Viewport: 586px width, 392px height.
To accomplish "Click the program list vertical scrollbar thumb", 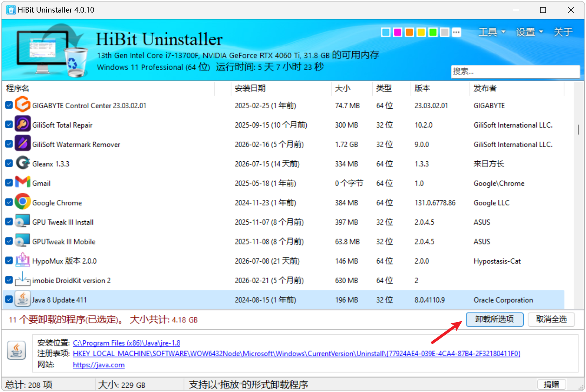I will click(x=579, y=129).
